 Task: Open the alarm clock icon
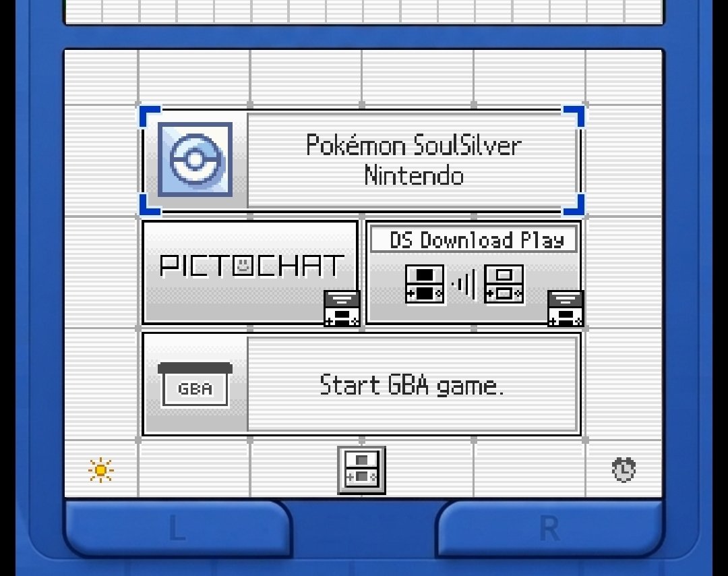(x=624, y=469)
